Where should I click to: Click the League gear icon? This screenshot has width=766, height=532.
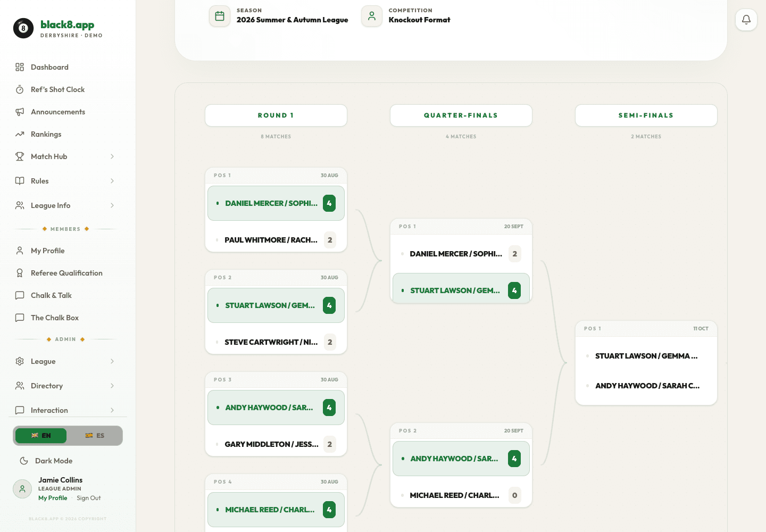(x=20, y=361)
